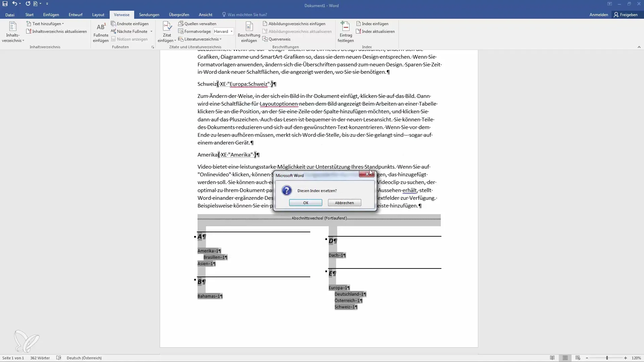Image resolution: width=644 pixels, height=362 pixels.
Task: Click the Index einfügen icon
Action: pos(359,24)
